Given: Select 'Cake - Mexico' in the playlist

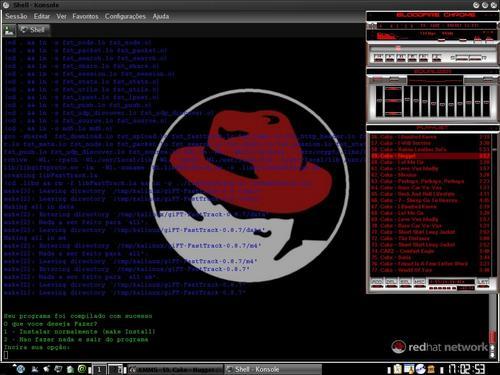Looking at the screenshot, I should point(430,175).
